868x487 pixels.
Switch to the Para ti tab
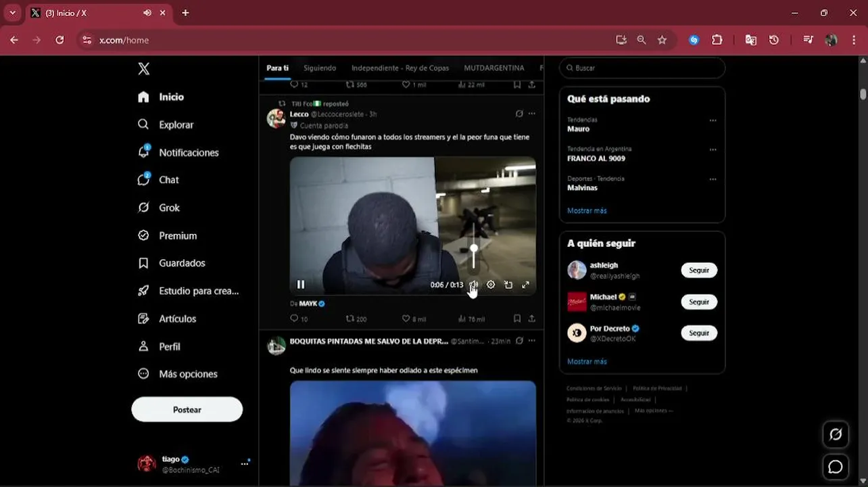click(x=277, y=68)
